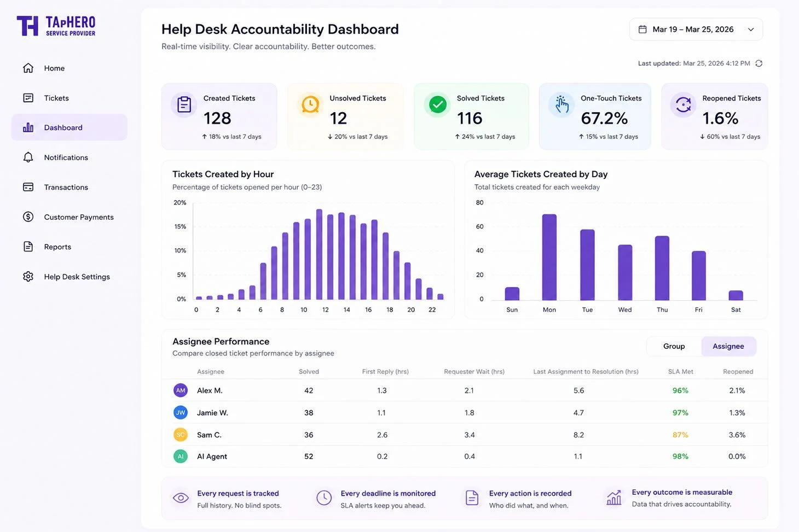Click the refresh icon beside Last updated
799x532 pixels.
click(x=759, y=63)
